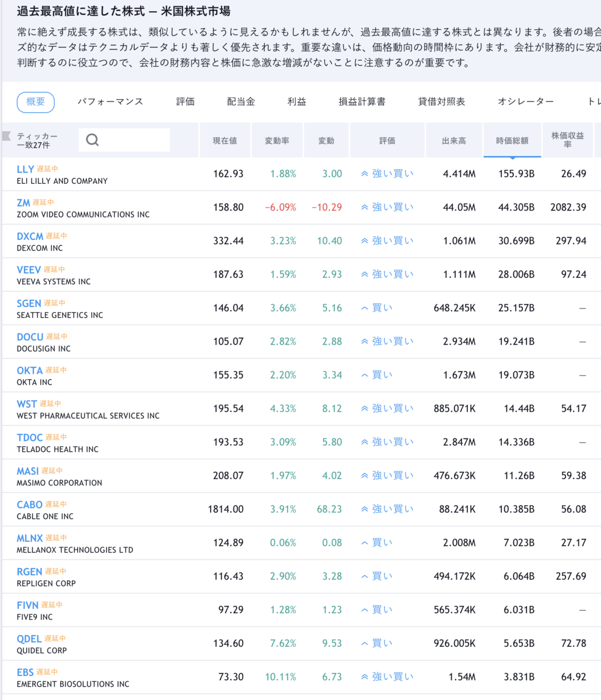The image size is (601, 700).
Task: Switch to the 貸借対照表 tab
Action: tap(442, 101)
